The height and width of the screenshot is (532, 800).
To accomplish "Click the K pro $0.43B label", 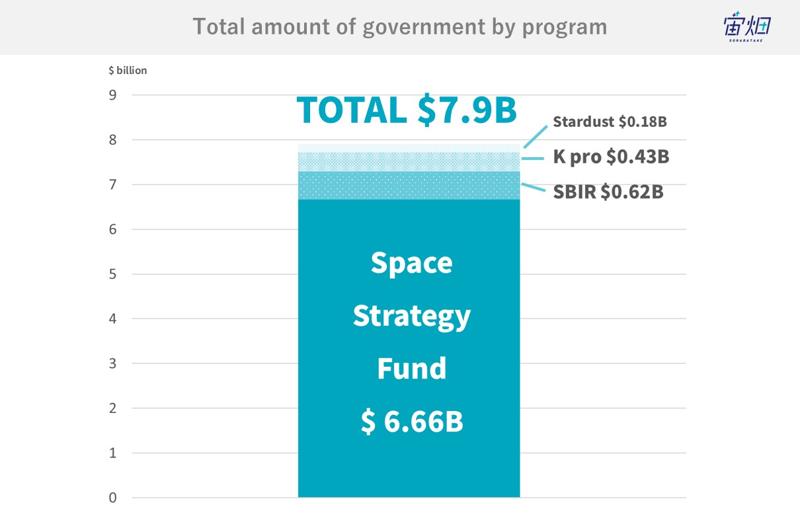I will pyautogui.click(x=611, y=157).
